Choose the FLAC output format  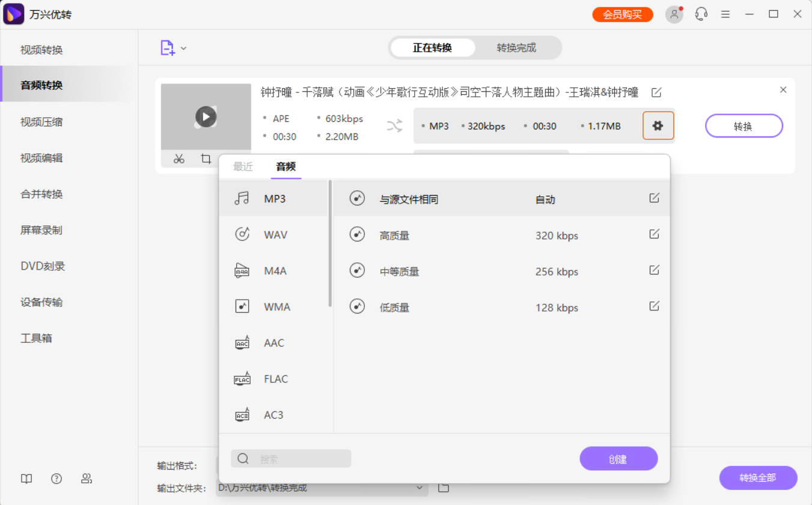click(x=275, y=378)
